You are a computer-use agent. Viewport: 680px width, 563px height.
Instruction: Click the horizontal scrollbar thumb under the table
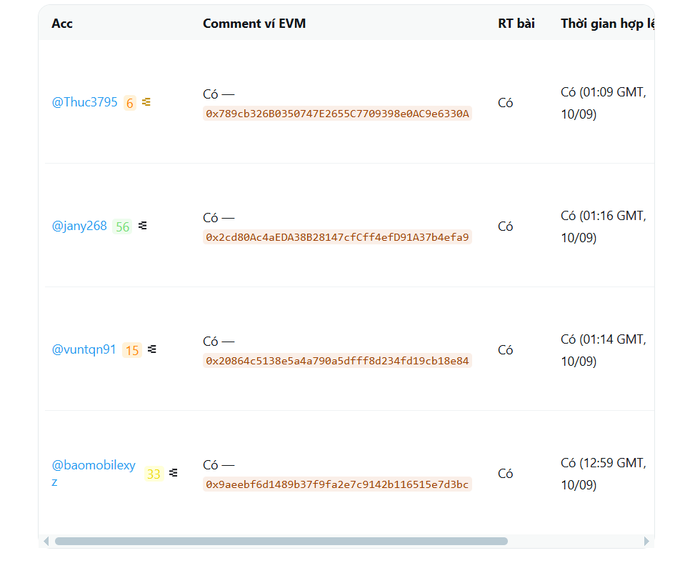pyautogui.click(x=281, y=541)
